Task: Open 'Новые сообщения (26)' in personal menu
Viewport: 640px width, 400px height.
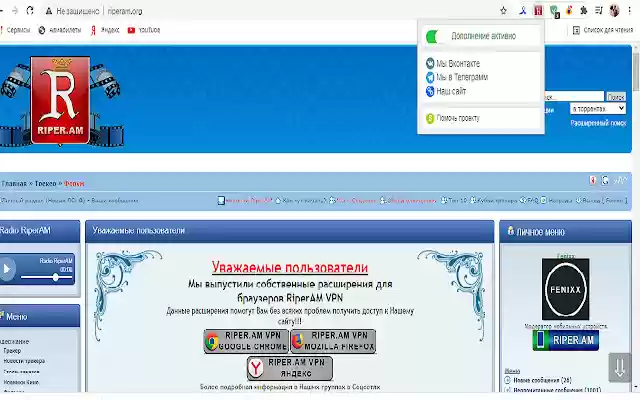Action: point(542,380)
